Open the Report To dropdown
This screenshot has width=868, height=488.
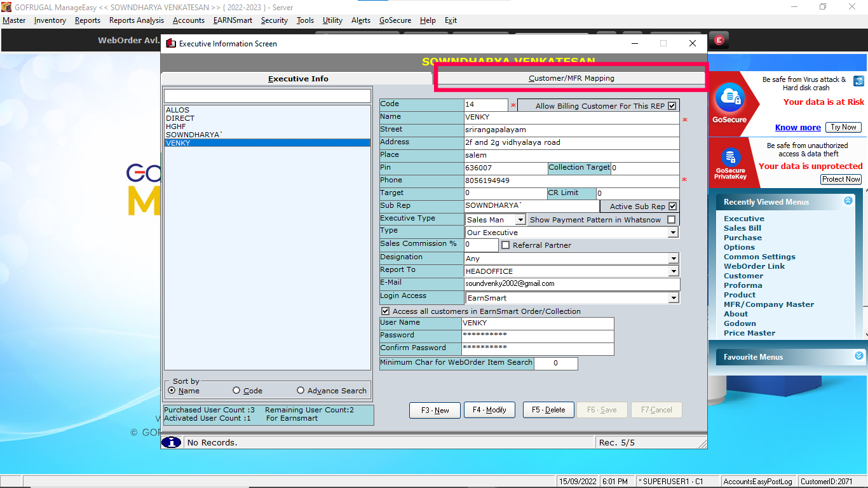click(x=673, y=271)
